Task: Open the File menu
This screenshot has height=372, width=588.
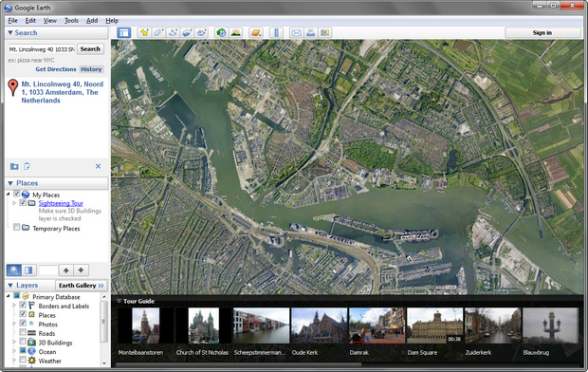Action: coord(12,21)
